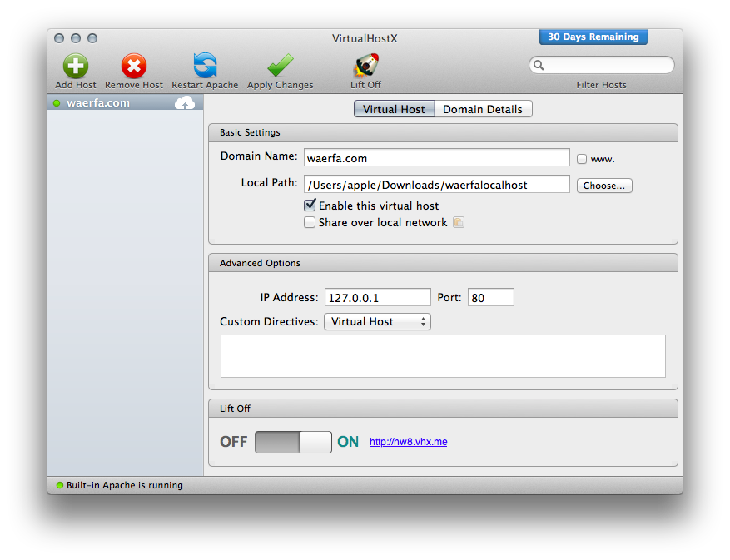Close the VirtualHostX window
This screenshot has width=730, height=560.
point(59,38)
